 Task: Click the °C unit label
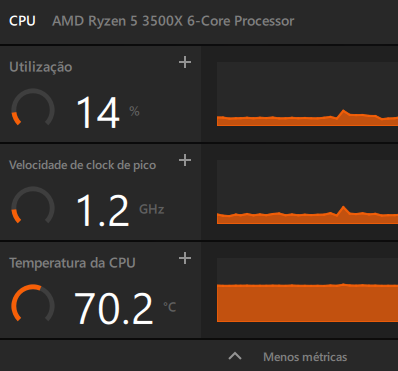point(170,307)
